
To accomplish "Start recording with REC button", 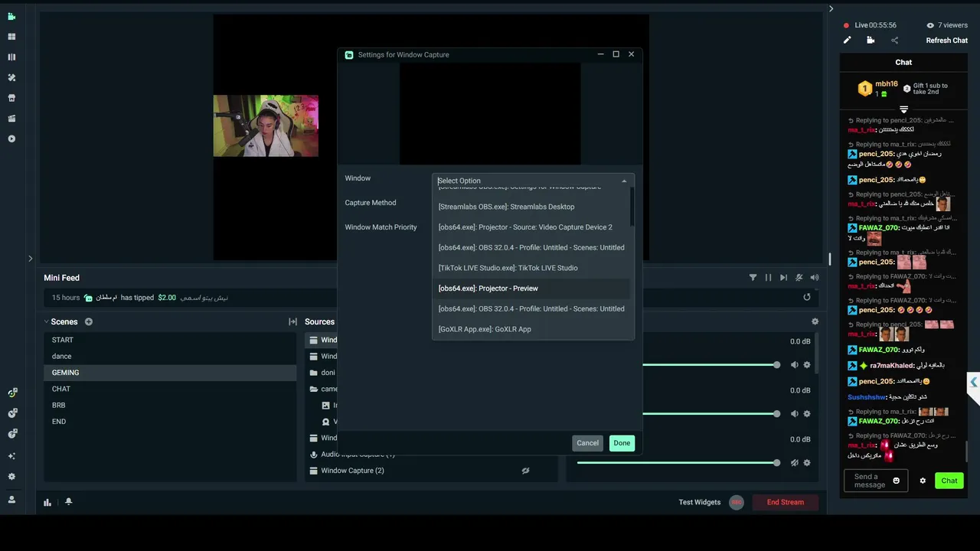I will [x=737, y=502].
